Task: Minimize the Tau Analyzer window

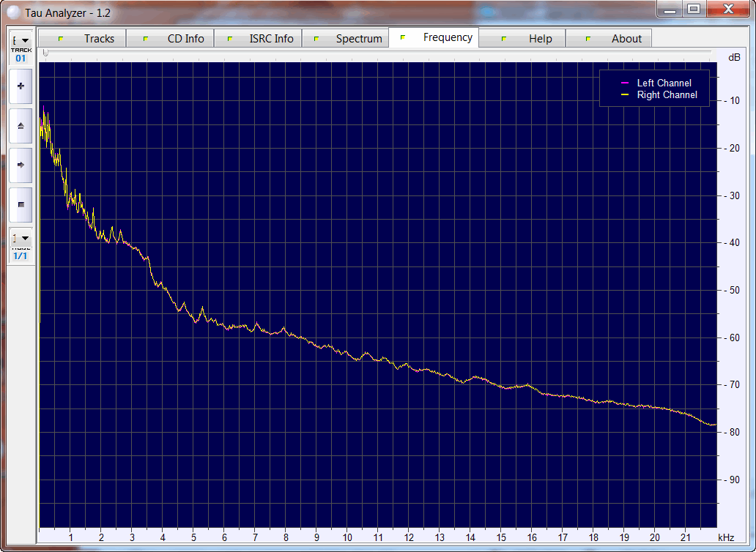Action: (x=669, y=9)
